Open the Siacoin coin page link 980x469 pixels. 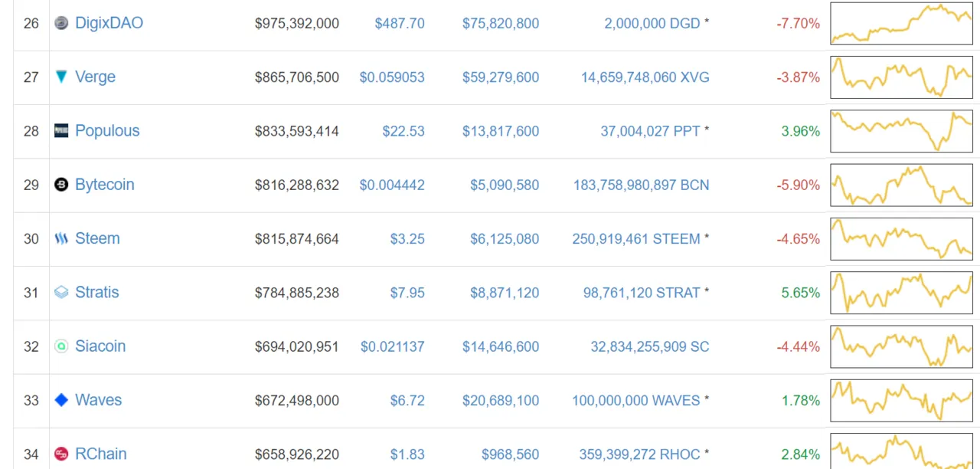coord(100,346)
